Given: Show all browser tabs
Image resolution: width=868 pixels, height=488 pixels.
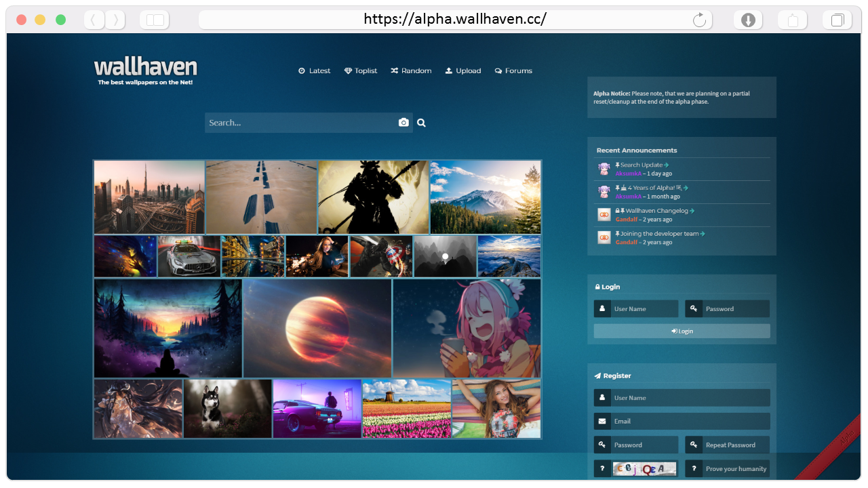Looking at the screenshot, I should click(x=837, y=20).
